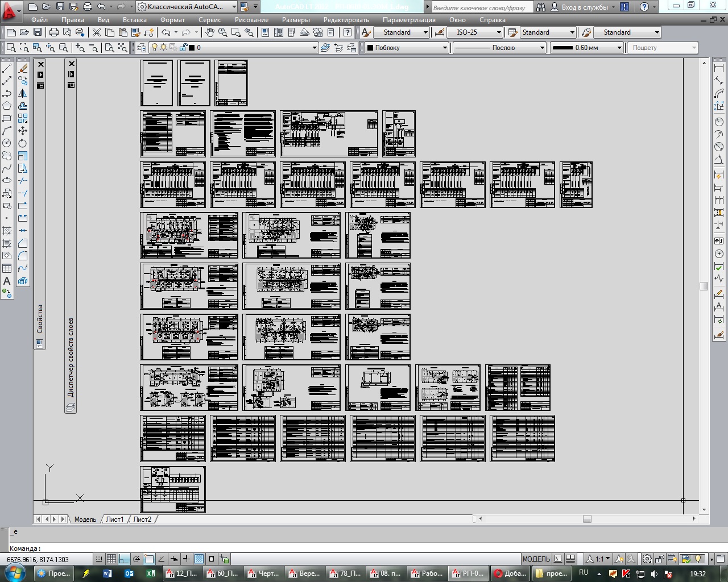Image resolution: width=728 pixels, height=582 pixels.
Task: Select the Fillet tool
Action: click(23, 256)
